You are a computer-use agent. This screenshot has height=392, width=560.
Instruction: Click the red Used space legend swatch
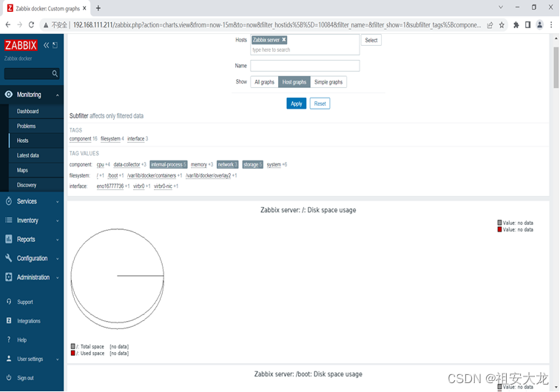(x=72, y=353)
